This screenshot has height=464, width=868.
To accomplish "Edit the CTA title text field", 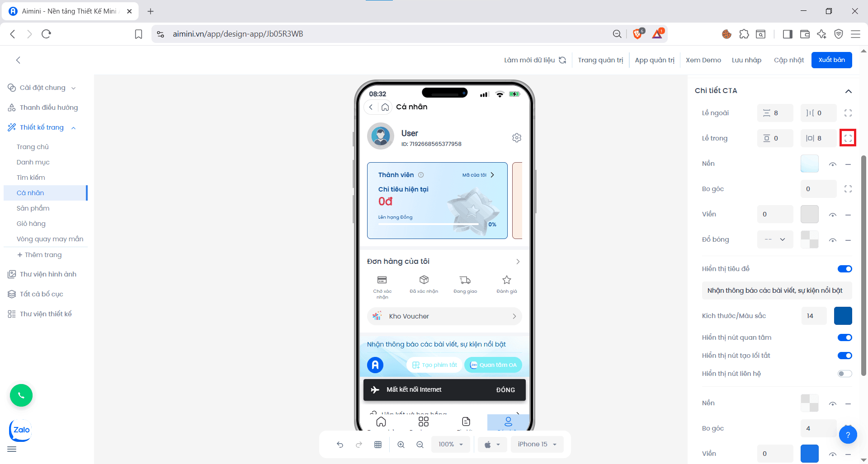I will click(x=777, y=291).
